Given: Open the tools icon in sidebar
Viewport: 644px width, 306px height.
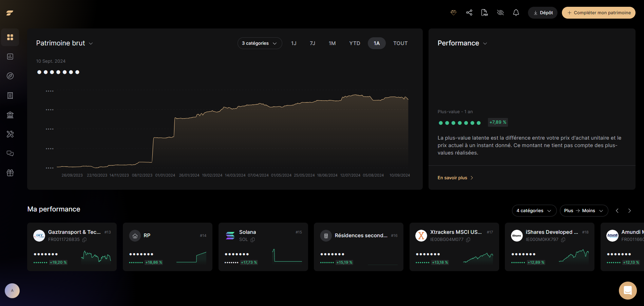Looking at the screenshot, I should tap(10, 134).
